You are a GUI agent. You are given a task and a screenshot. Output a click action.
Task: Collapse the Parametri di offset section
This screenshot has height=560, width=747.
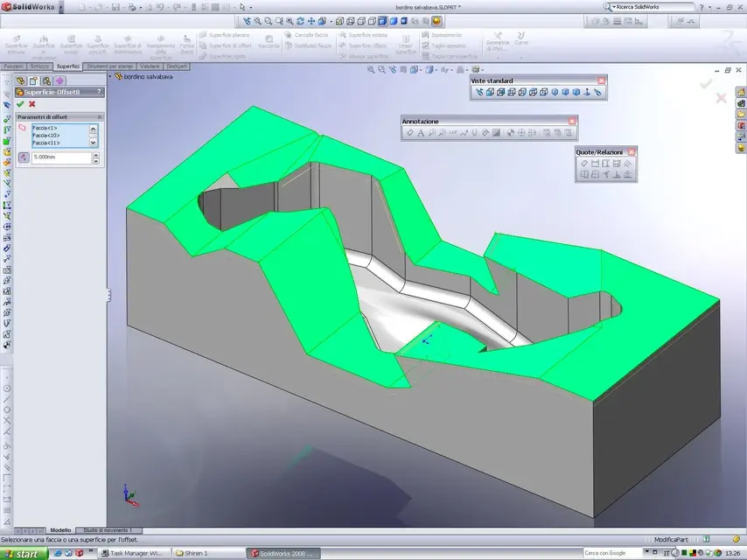[99, 116]
